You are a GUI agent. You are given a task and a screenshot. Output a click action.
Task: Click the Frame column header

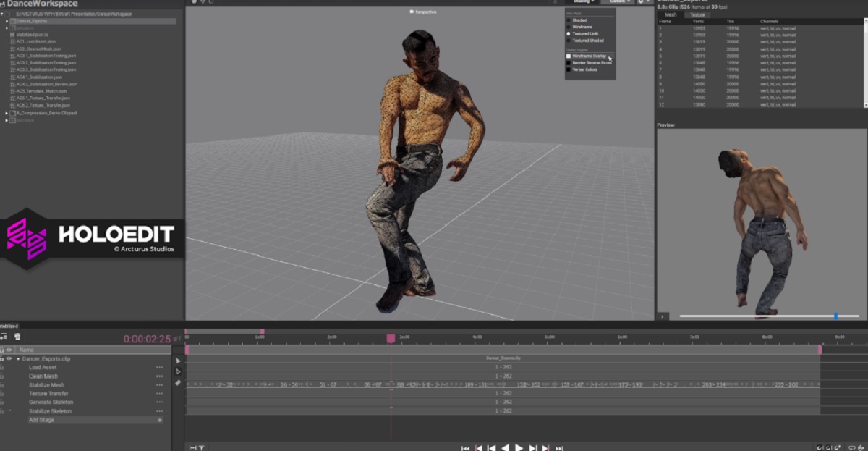point(665,22)
